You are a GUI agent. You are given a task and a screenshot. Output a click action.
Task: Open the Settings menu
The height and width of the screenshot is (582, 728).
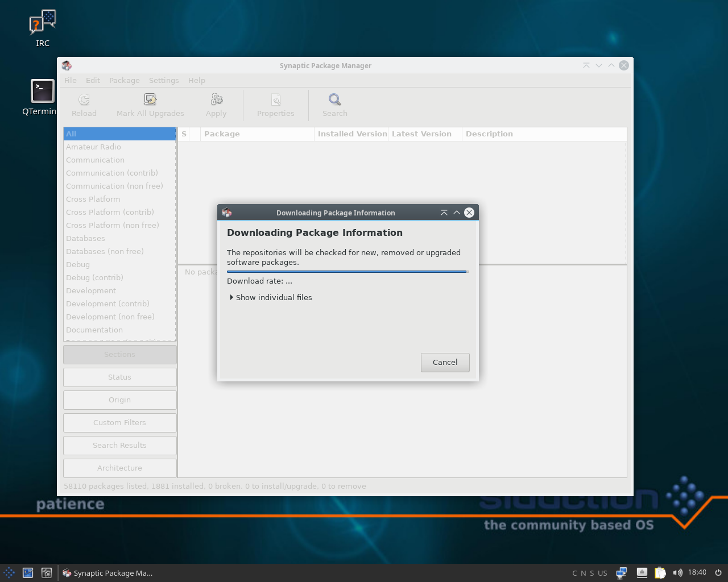point(164,80)
